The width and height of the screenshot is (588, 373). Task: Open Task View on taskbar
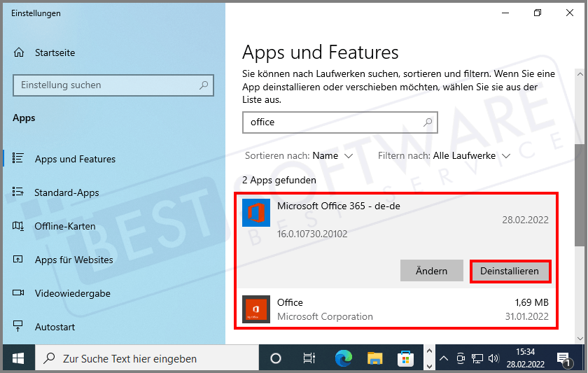coord(309,359)
